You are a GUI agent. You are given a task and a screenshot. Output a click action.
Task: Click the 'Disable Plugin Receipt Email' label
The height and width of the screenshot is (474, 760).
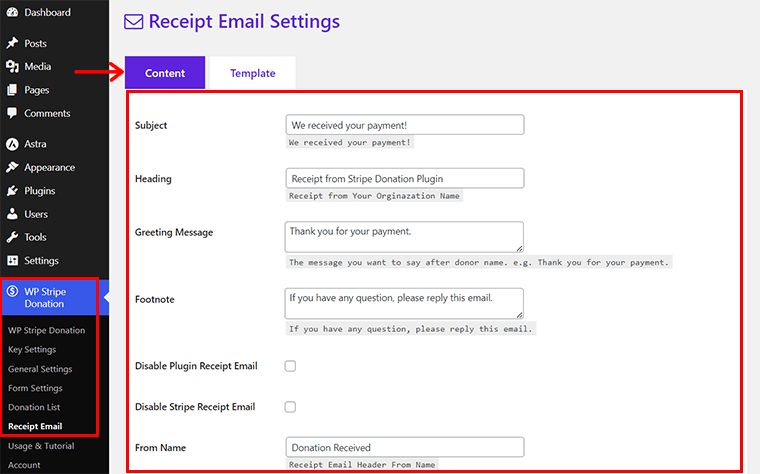196,366
